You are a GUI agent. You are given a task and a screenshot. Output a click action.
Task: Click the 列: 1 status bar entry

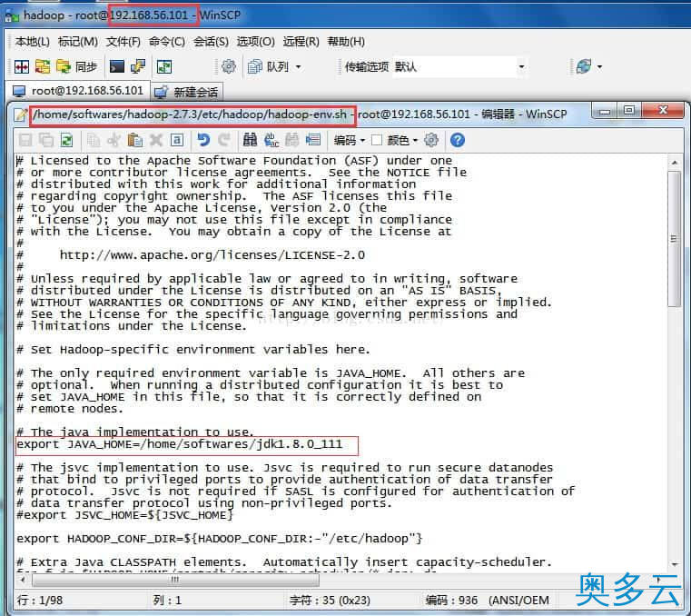tap(167, 601)
